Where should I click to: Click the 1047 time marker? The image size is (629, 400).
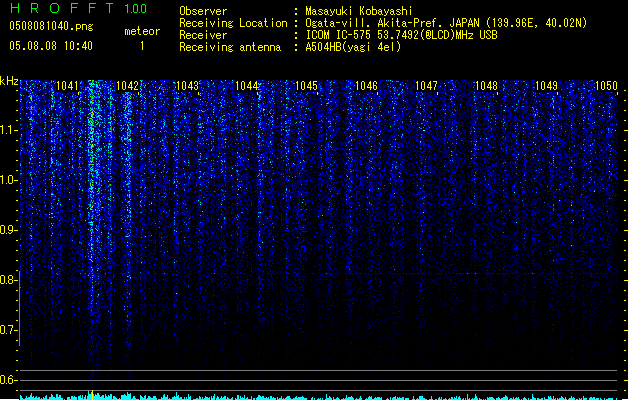coord(426,86)
